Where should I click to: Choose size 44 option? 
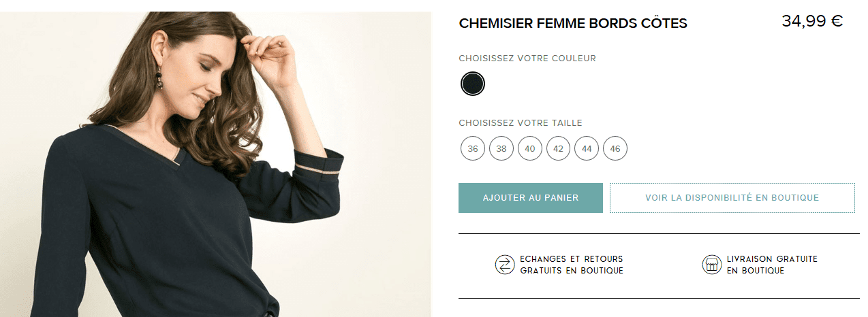coord(587,148)
